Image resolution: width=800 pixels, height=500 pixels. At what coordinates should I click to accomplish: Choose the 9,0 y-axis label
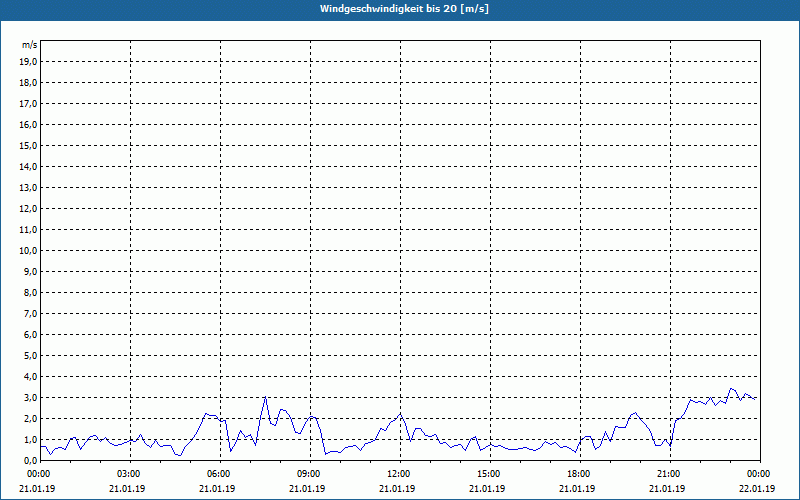pyautogui.click(x=31, y=271)
